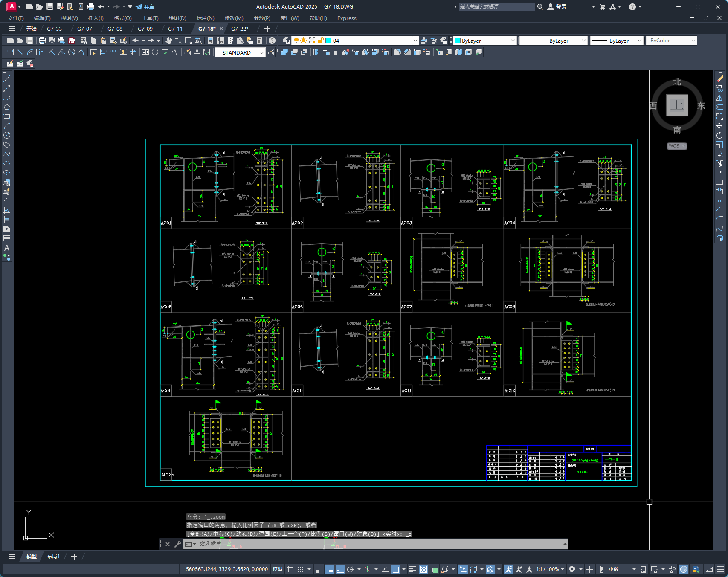The height and width of the screenshot is (577, 728).
Task: Toggle object snap in the status bar
Action: (395, 569)
